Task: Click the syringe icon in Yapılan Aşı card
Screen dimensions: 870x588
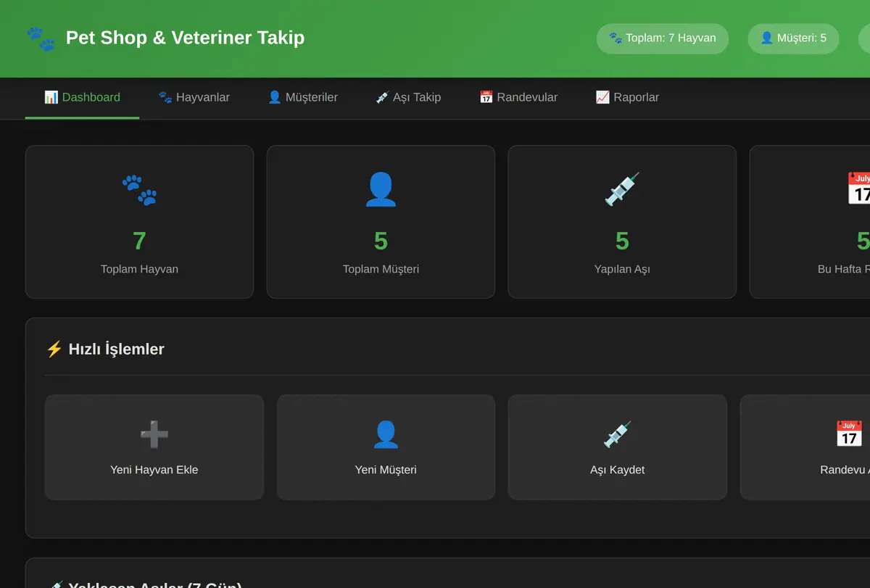Action: tap(622, 190)
